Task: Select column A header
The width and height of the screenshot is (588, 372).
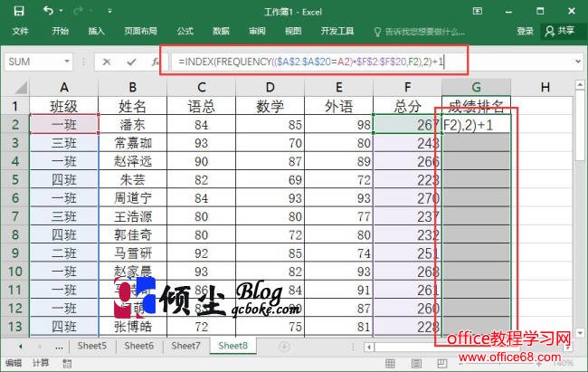Action: coord(64,88)
